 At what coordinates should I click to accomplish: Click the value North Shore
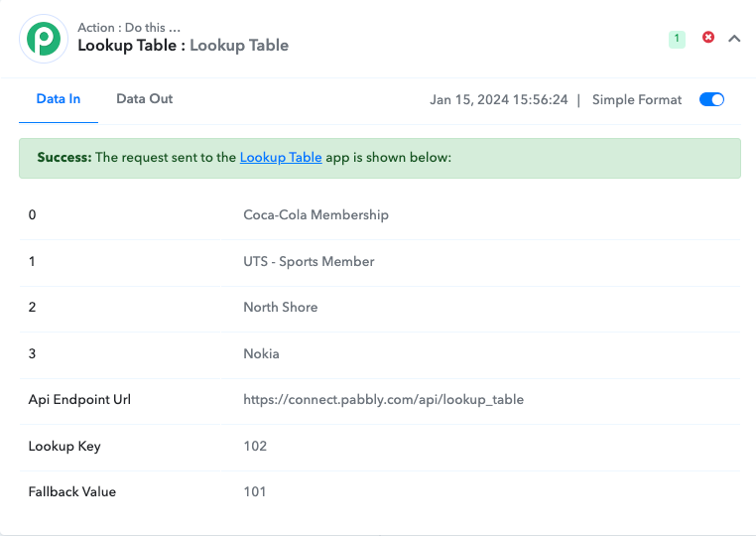281,308
